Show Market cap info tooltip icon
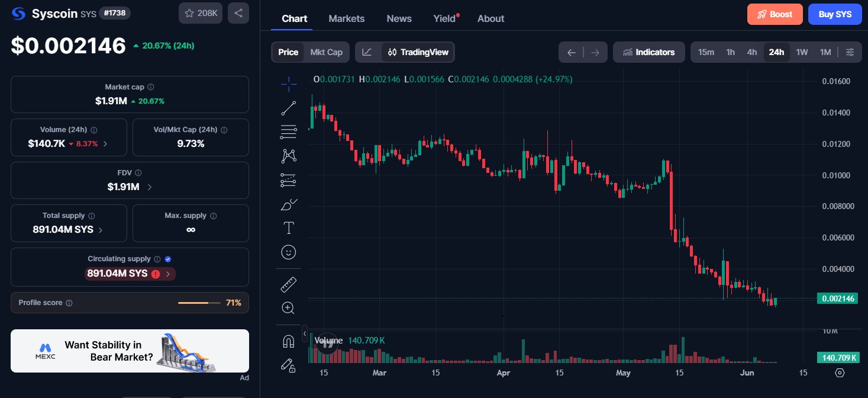Image resolution: width=868 pixels, height=398 pixels. 151,87
